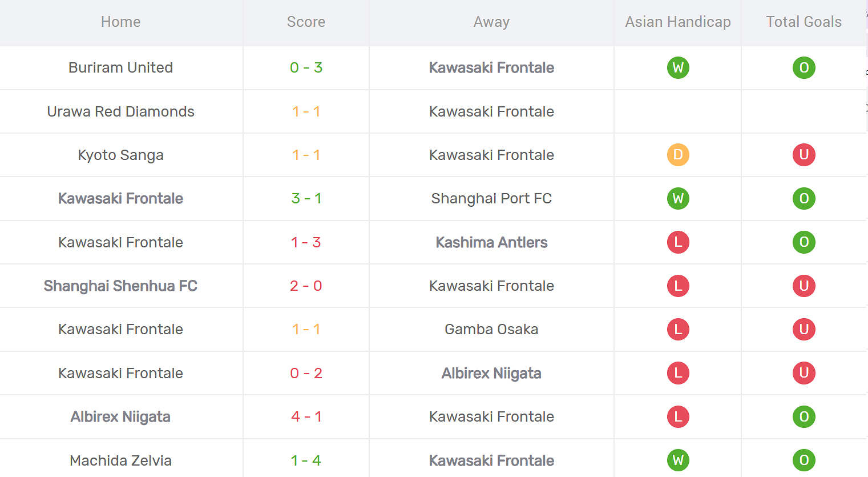Screen dimensions: 868x477
Task: Open the Kashima Antlers team link
Action: click(491, 242)
